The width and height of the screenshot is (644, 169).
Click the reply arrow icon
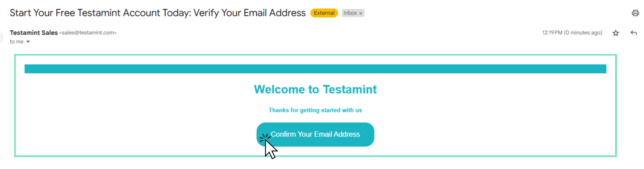pos(634,33)
